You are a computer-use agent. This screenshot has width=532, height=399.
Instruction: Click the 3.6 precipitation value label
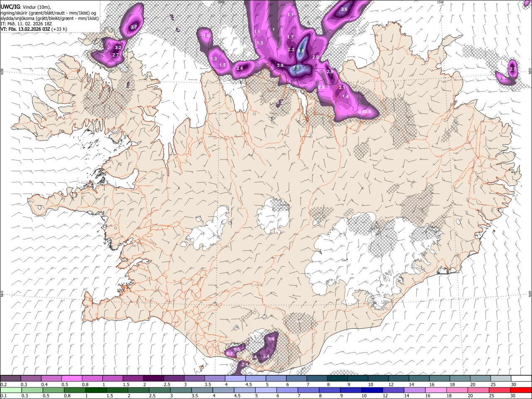[x=344, y=9]
